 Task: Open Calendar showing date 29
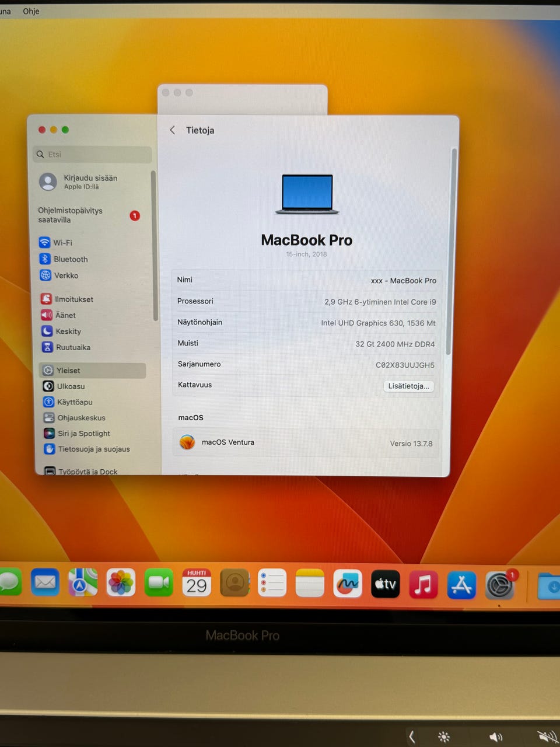tap(197, 582)
